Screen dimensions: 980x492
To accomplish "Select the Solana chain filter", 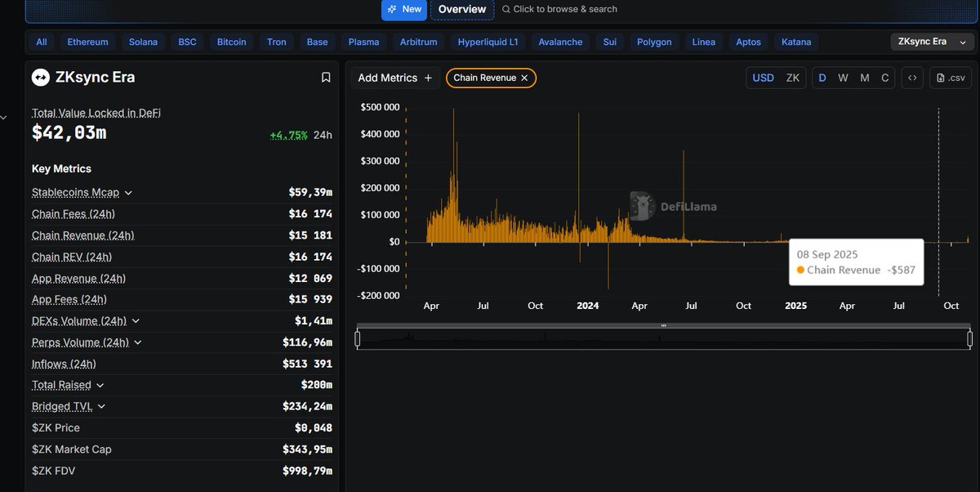I will pyautogui.click(x=143, y=42).
